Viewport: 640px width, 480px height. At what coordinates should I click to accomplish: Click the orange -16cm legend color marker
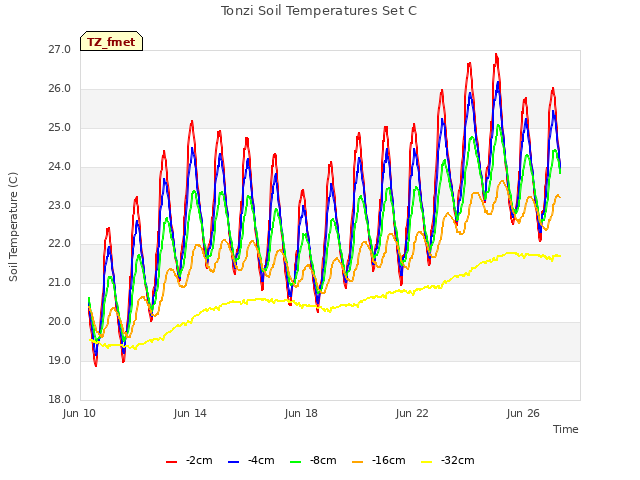click(x=358, y=462)
